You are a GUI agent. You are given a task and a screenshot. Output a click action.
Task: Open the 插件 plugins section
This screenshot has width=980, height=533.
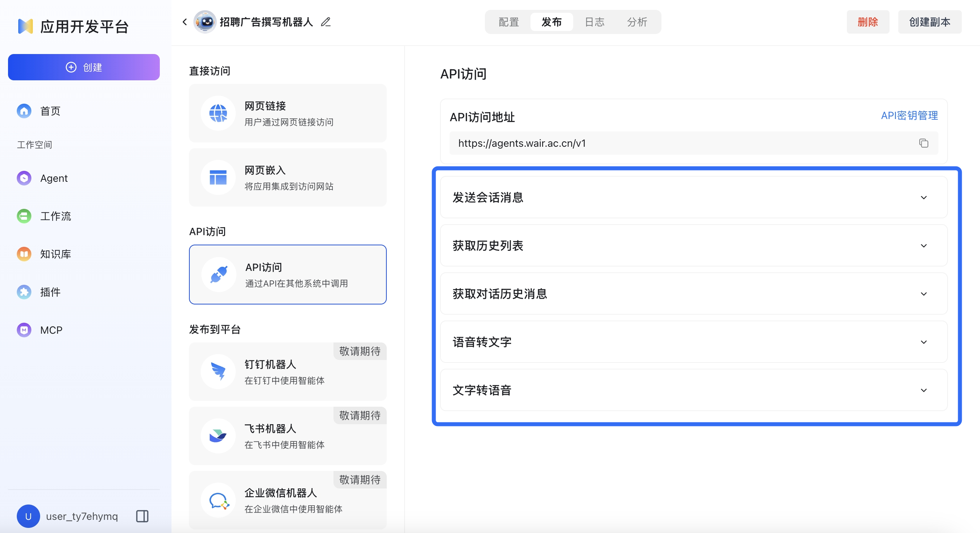click(x=50, y=292)
